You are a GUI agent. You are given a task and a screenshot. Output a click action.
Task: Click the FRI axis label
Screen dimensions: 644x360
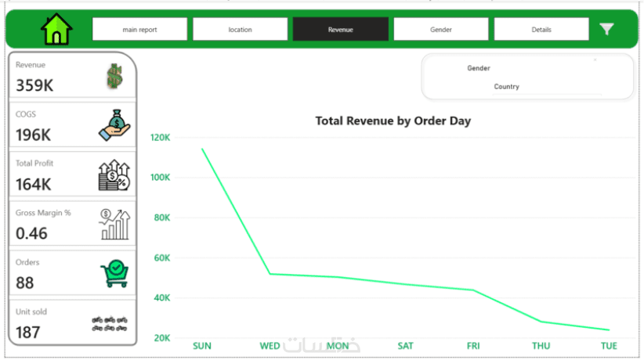tap(473, 346)
